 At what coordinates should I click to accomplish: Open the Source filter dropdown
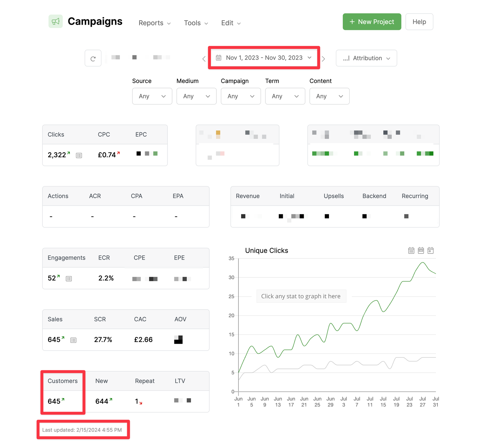coord(152,96)
